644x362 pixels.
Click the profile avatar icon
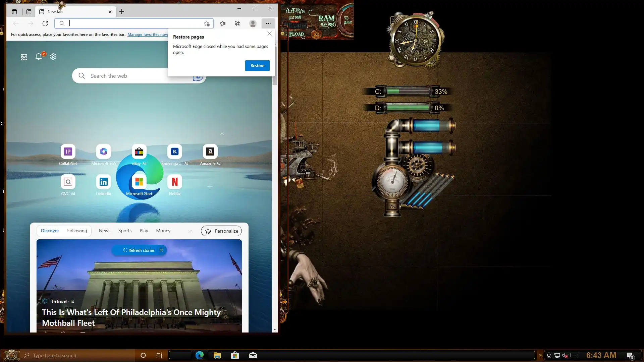click(253, 23)
